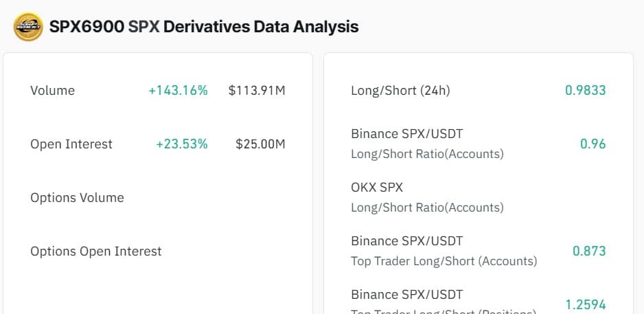
Task: Click the SPX6900 coin logo icon
Action: (x=28, y=27)
